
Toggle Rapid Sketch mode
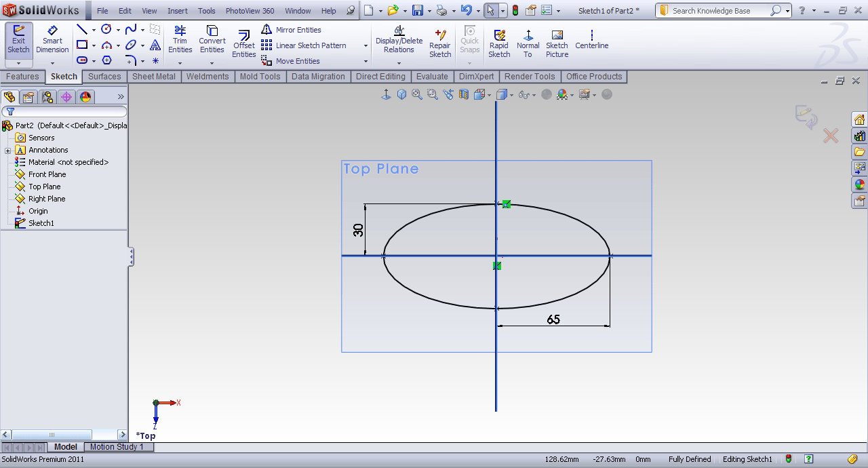(499, 45)
